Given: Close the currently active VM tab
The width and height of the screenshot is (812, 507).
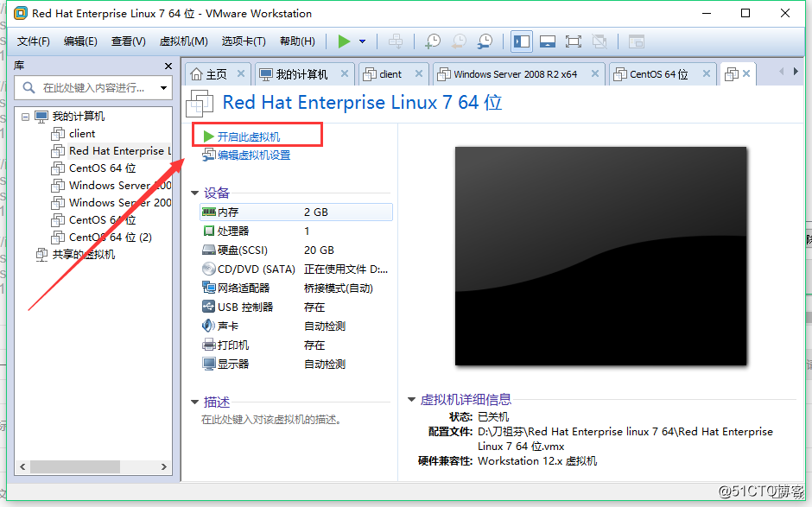Looking at the screenshot, I should tap(746, 74).
